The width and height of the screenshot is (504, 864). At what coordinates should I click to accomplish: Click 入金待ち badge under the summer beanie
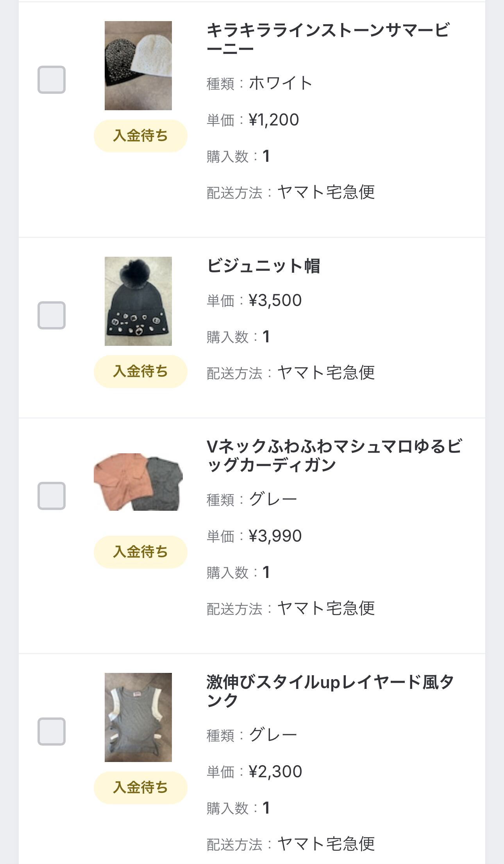pyautogui.click(x=140, y=136)
